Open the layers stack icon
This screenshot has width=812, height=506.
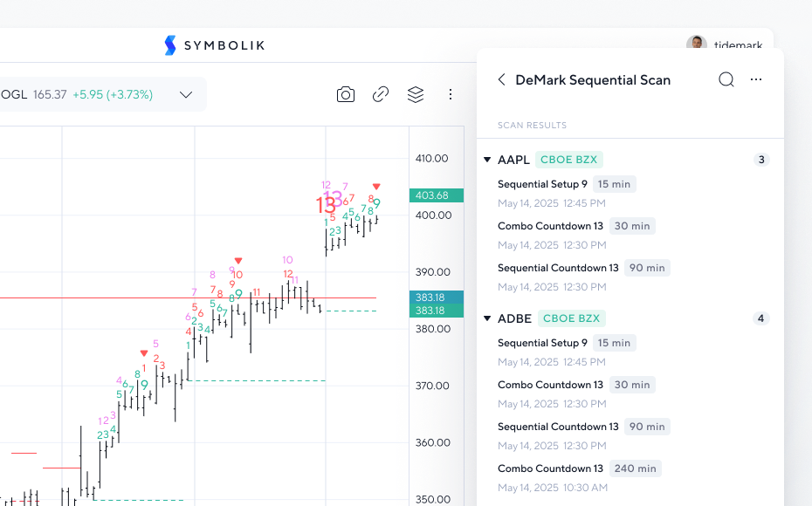click(x=416, y=94)
